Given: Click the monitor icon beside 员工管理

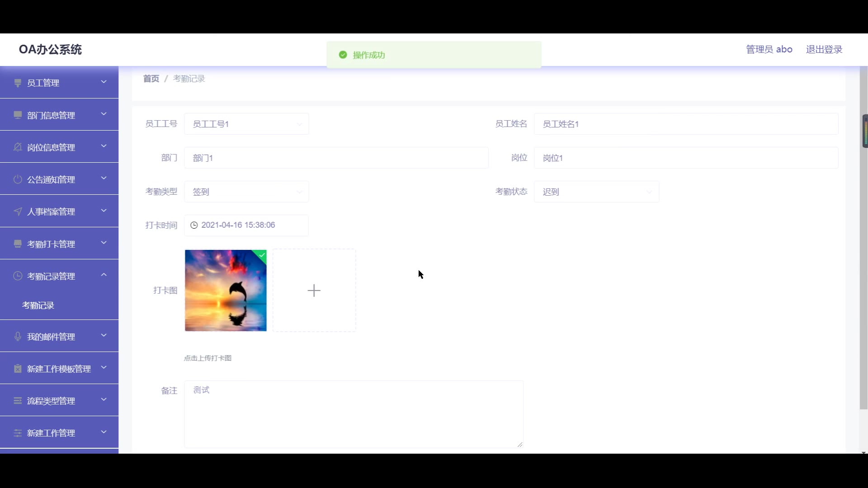Looking at the screenshot, I should (x=18, y=83).
